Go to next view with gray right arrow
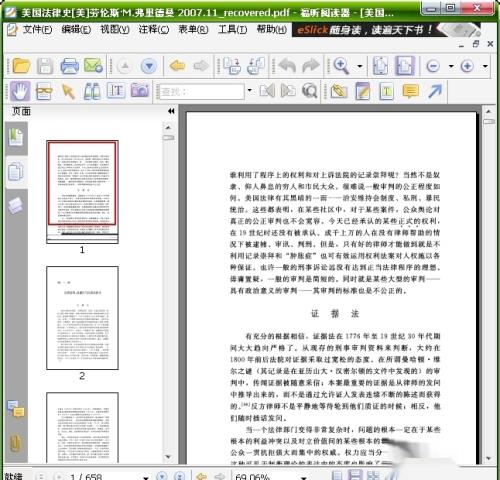The width and height of the screenshot is (500, 480). click(201, 66)
